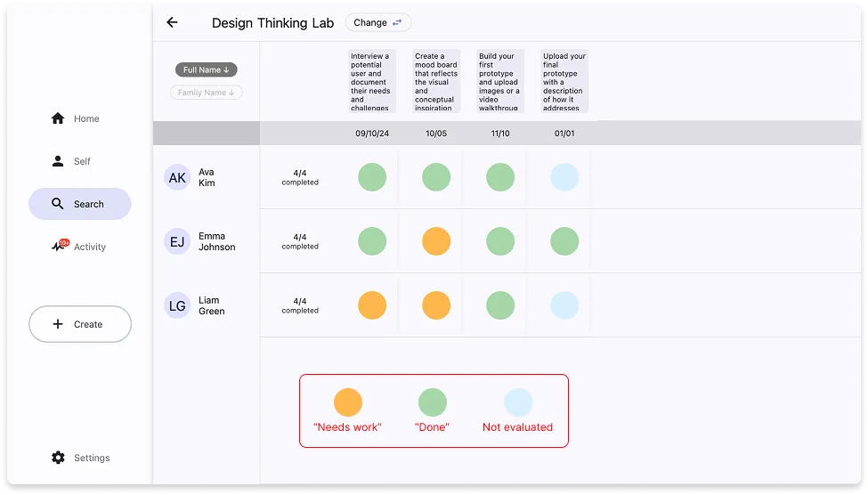Click Liam Green's 4/4 completed count
The width and height of the screenshot is (868, 495).
[x=300, y=305]
